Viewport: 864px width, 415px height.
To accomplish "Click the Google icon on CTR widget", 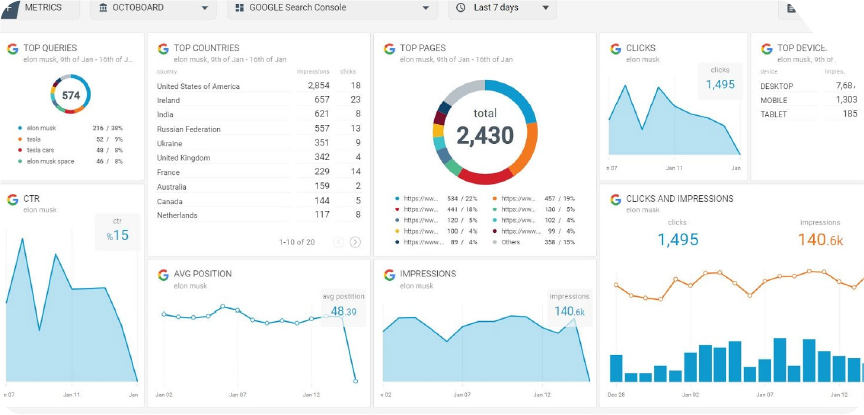I will point(12,200).
